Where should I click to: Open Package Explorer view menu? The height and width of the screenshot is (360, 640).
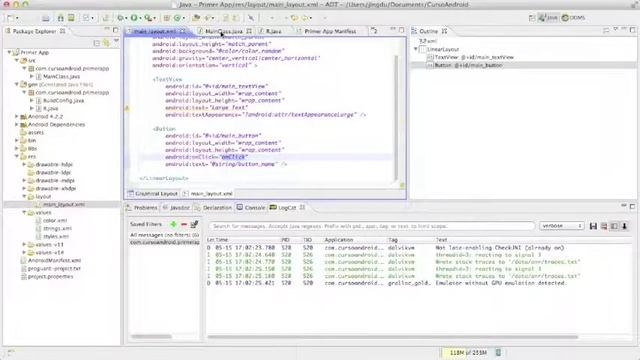[116, 41]
